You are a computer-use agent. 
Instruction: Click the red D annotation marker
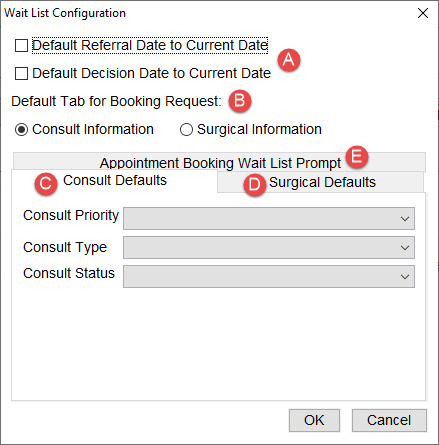(255, 185)
